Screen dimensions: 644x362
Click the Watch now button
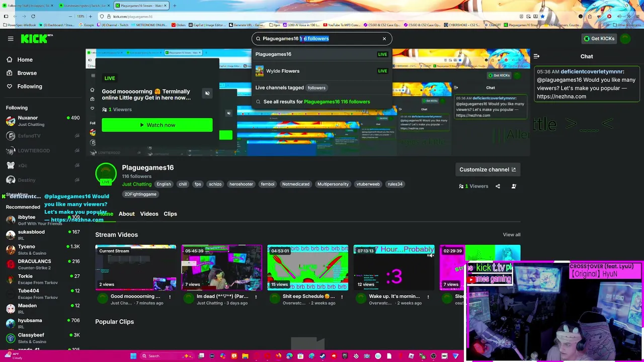point(157,125)
